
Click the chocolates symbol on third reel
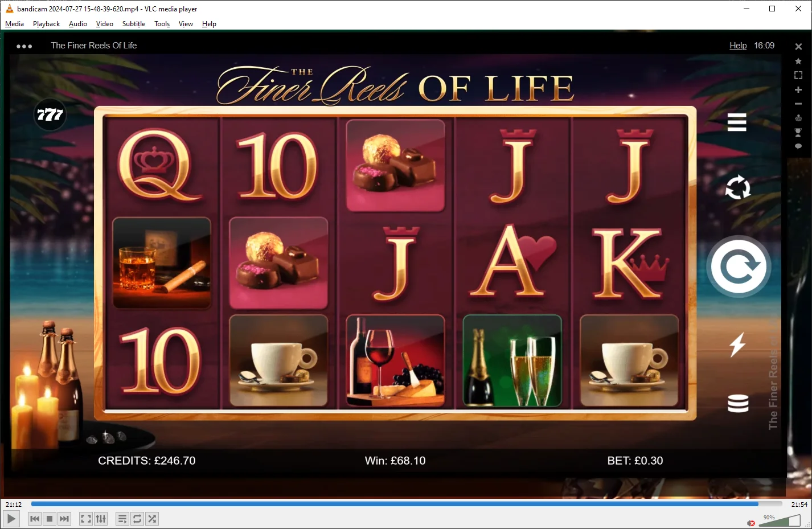tap(395, 165)
